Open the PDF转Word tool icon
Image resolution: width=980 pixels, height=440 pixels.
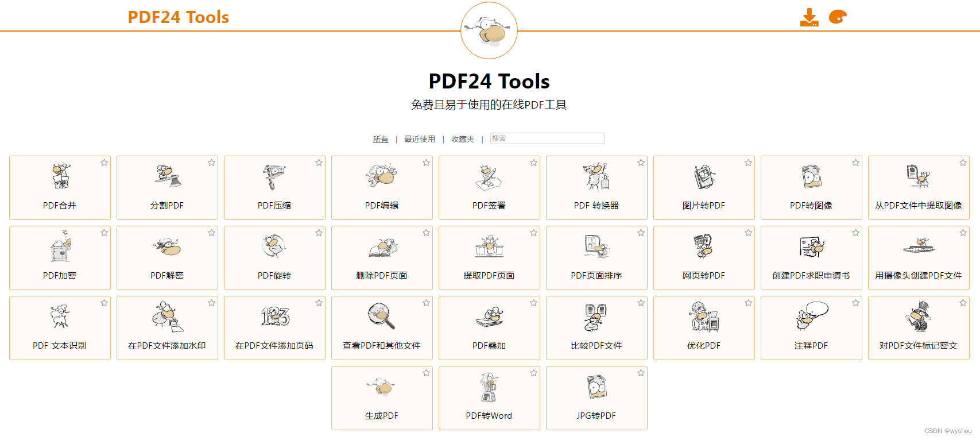(x=489, y=387)
